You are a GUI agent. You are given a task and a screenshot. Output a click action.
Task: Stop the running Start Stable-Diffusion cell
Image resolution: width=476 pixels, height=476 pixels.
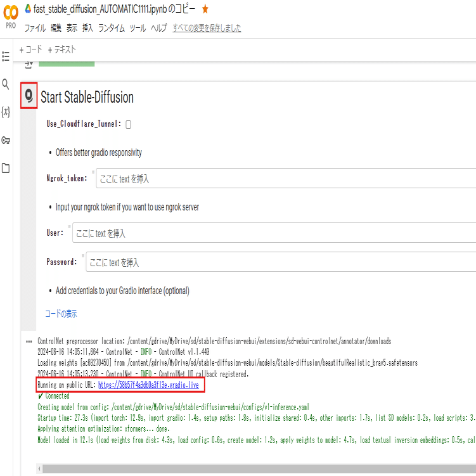(29, 96)
